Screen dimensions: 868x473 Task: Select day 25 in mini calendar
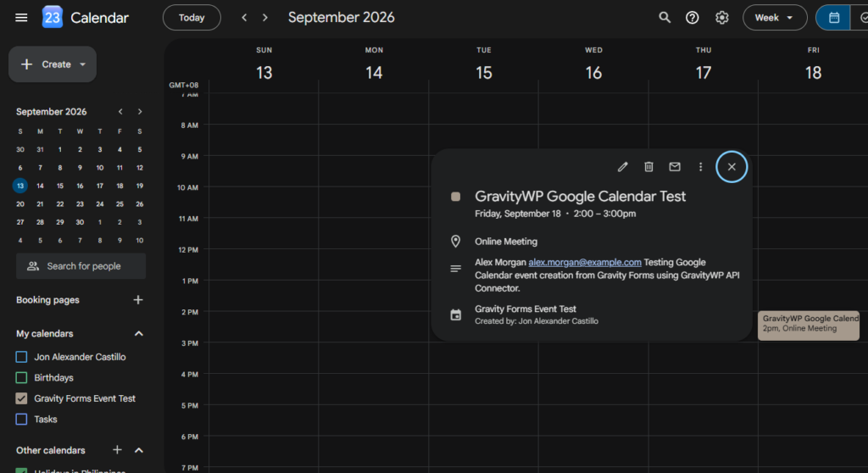pos(120,203)
